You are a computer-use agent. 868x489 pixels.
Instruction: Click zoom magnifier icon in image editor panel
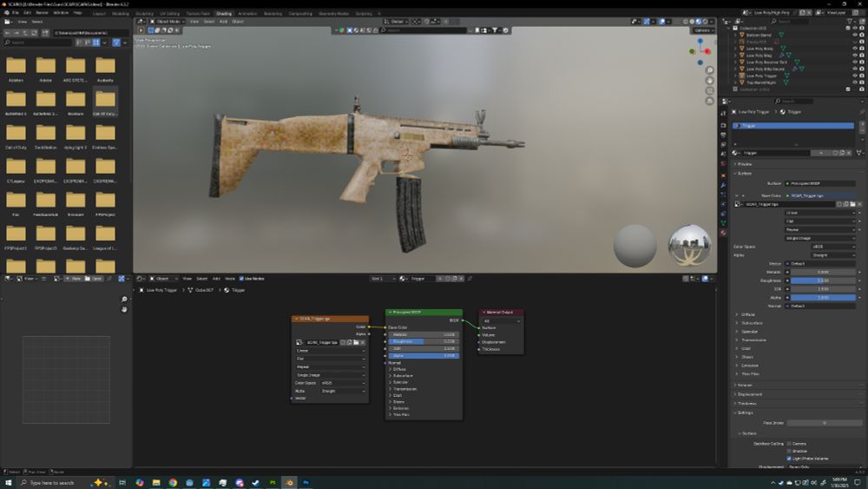[124, 299]
